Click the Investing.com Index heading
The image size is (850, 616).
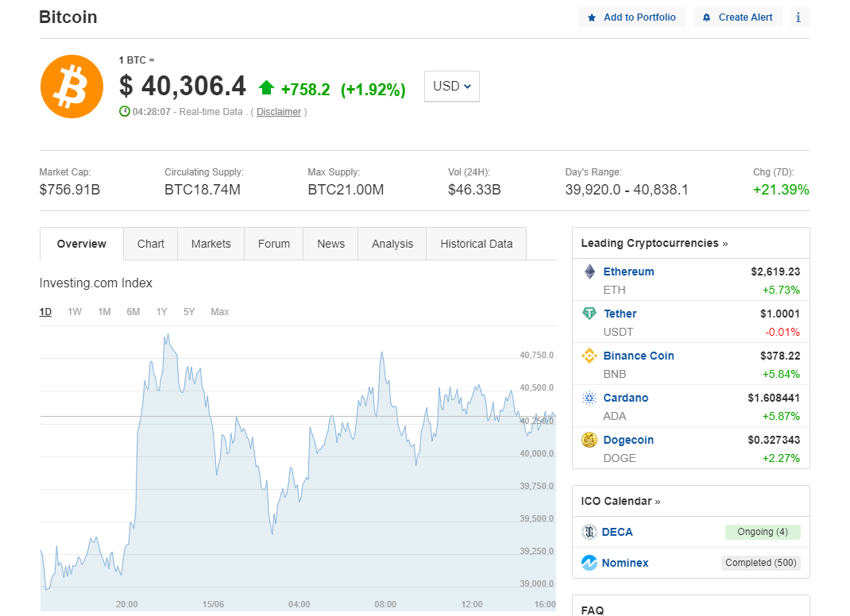(95, 283)
